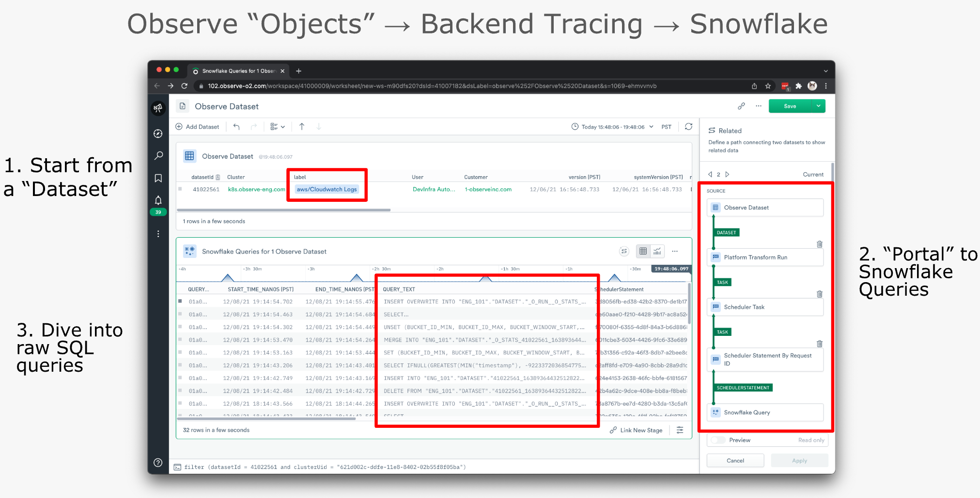
Task: Click Link New Stage
Action: tap(636, 430)
